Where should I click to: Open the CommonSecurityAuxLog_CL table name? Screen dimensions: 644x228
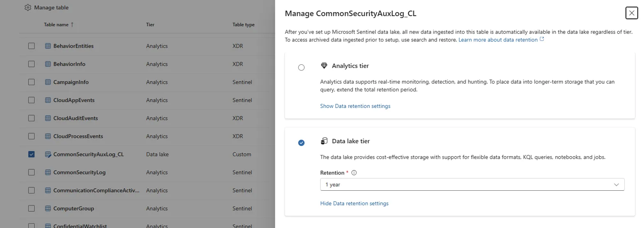[88, 154]
